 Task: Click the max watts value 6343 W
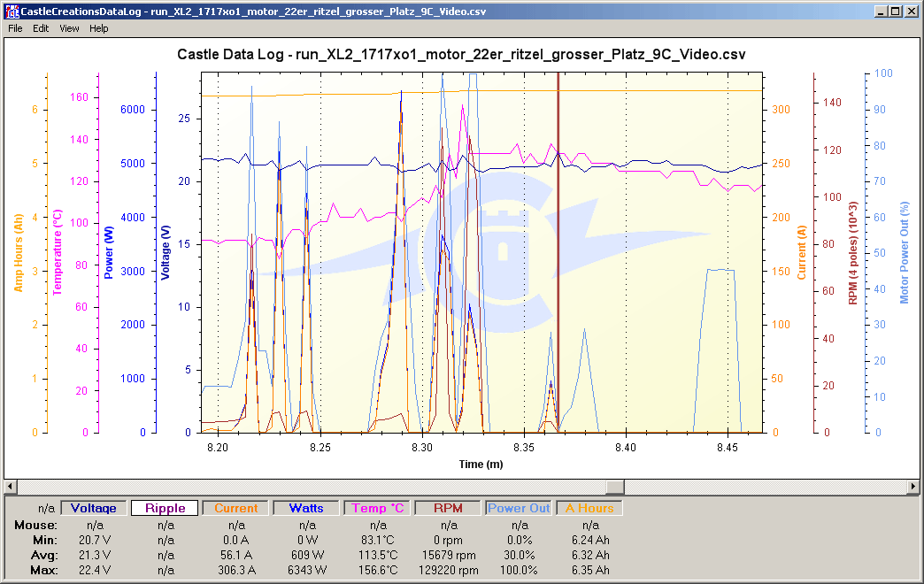pyautogui.click(x=306, y=571)
